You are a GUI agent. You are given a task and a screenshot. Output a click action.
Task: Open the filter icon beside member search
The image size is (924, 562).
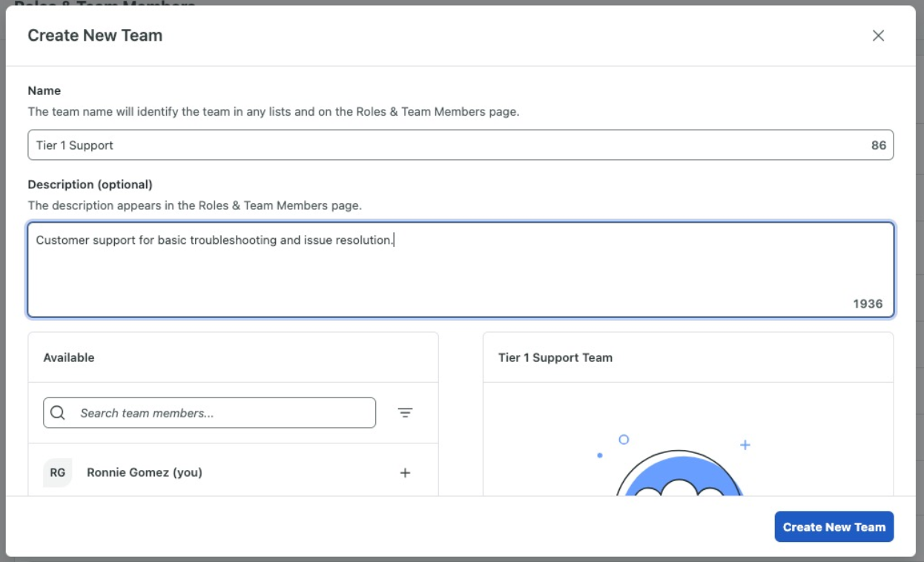pos(405,413)
